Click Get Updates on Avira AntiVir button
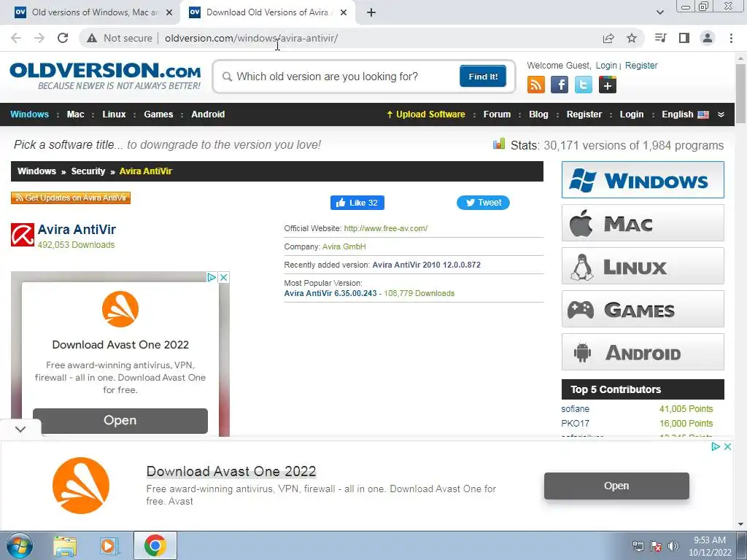747x560 pixels. point(71,198)
